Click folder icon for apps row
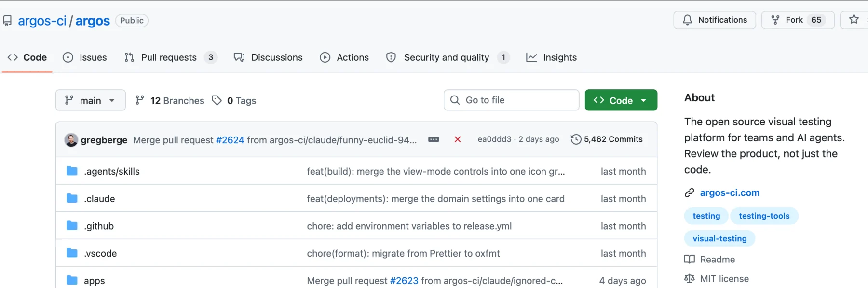Screen dimensions: 868x288 tap(72, 280)
